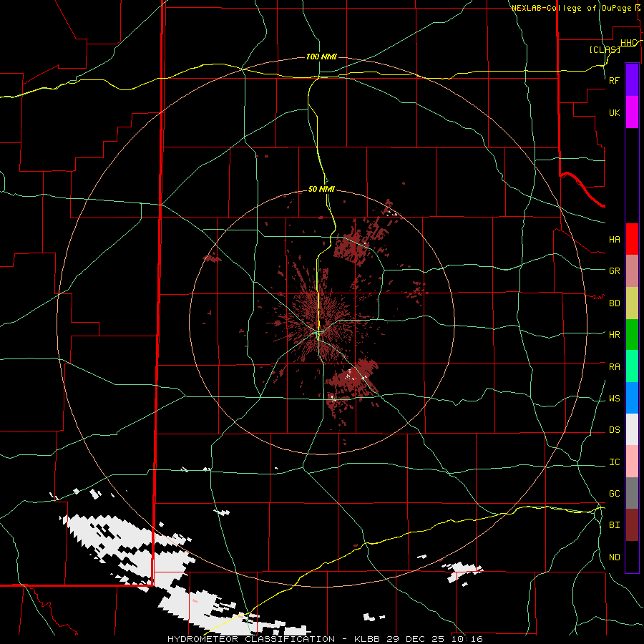
Task: Select the IC pink legend swatch
Action: click(632, 462)
